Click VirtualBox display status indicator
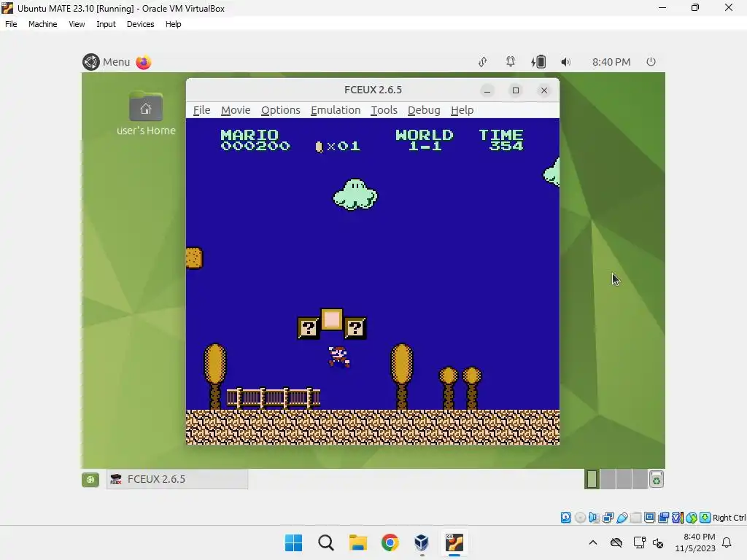Image resolution: width=747 pixels, height=560 pixels. point(649,517)
